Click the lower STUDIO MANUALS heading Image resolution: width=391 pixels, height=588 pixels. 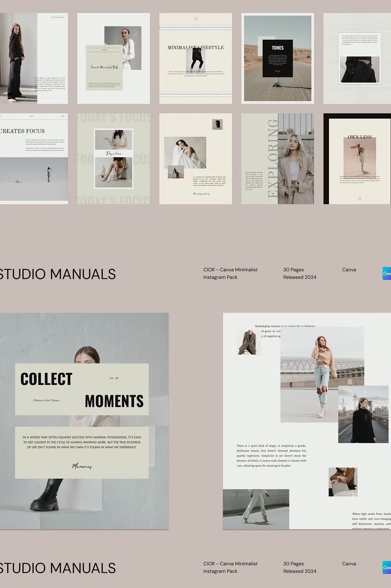coord(58,568)
